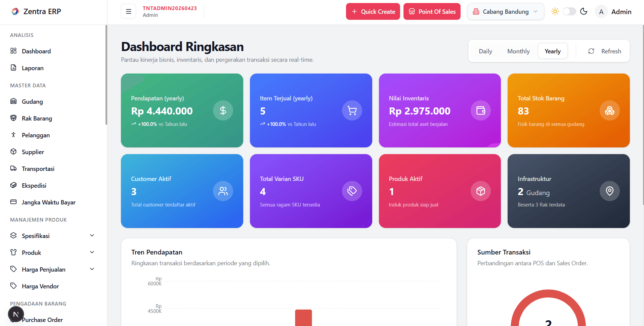Click the Sumber Transaksi heading
This screenshot has width=644, height=326.
tap(504, 252)
